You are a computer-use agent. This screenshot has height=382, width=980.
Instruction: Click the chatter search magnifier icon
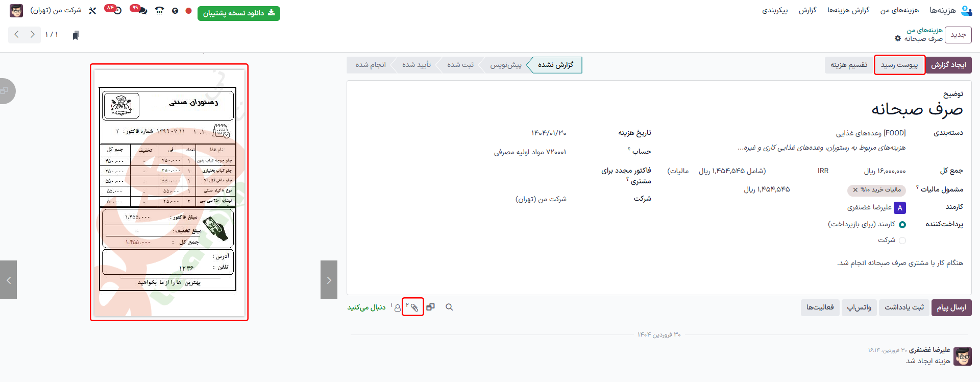(449, 307)
